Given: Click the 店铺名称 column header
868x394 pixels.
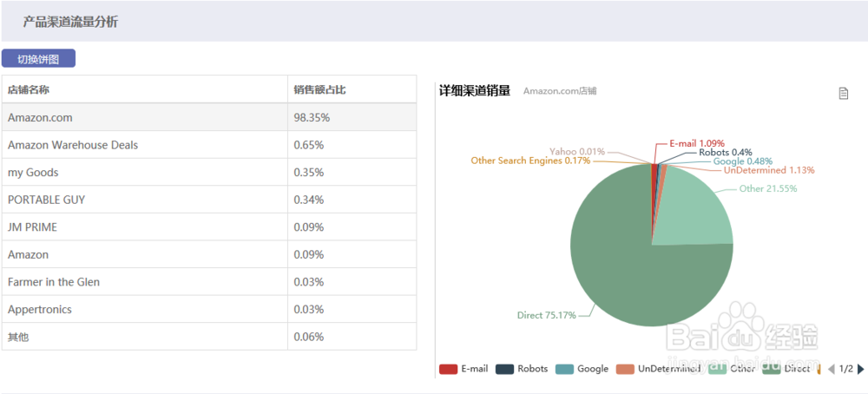Looking at the screenshot, I should click(x=144, y=89).
